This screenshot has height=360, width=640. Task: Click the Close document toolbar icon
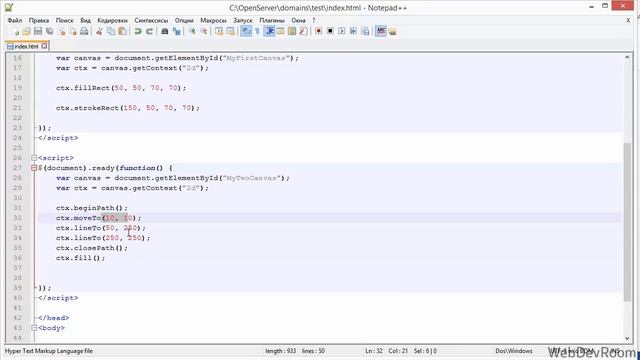[x=62, y=31]
